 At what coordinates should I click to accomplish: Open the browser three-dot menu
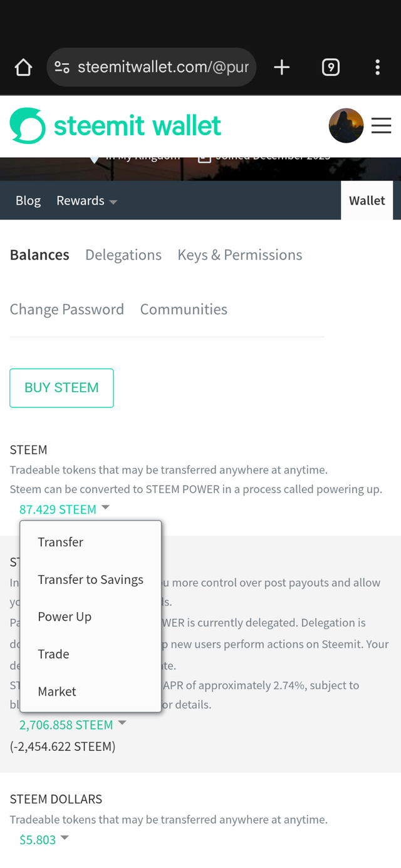tap(377, 67)
